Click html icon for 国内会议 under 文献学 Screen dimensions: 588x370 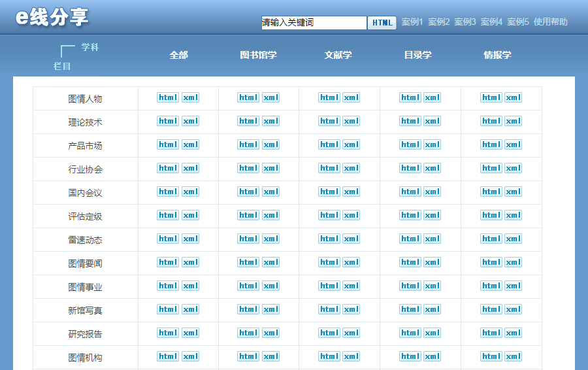329,192
